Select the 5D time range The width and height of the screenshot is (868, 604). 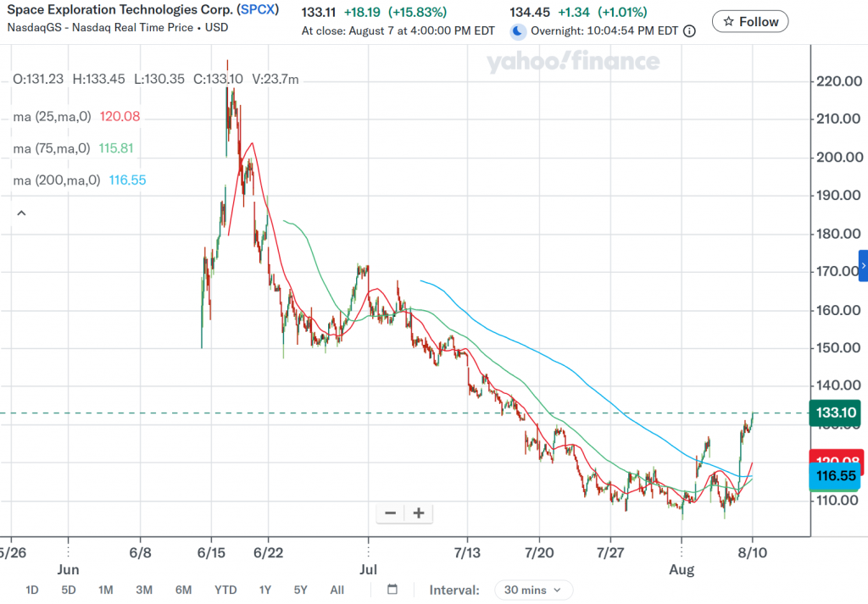pos(69,590)
